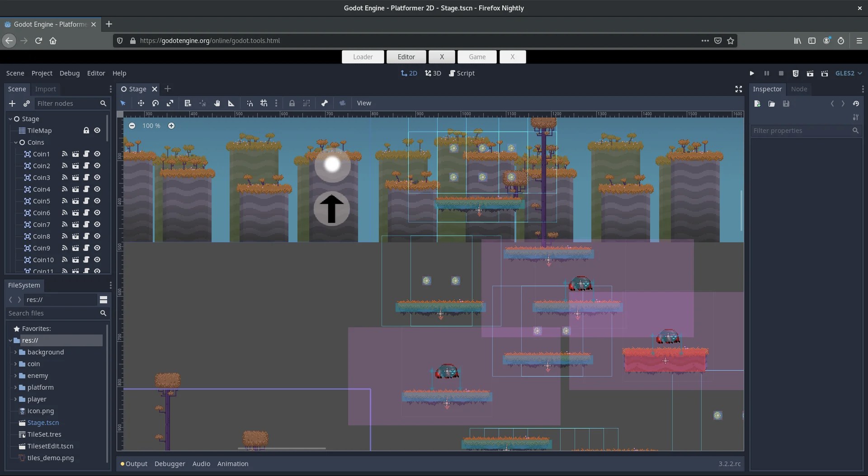Switch to the Node tab in the Inspector
The image size is (868, 476).
point(800,89)
